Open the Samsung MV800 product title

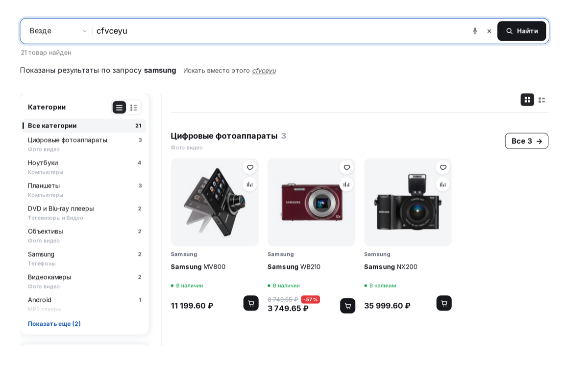click(x=198, y=267)
